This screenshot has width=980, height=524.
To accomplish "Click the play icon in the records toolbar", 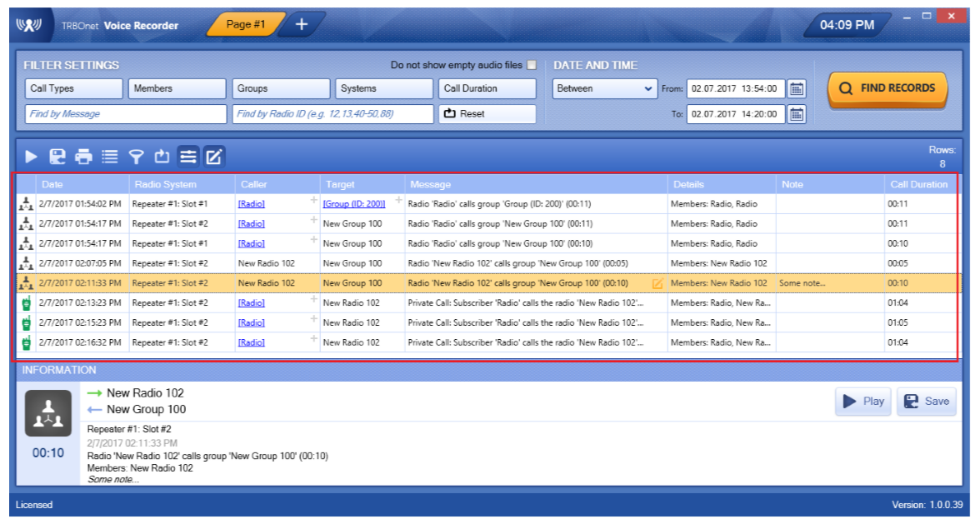I will pyautogui.click(x=32, y=156).
